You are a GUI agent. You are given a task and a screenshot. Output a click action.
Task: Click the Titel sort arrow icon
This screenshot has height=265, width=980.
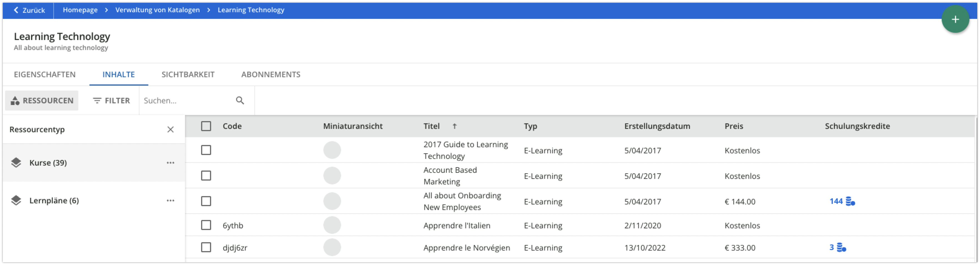point(454,126)
